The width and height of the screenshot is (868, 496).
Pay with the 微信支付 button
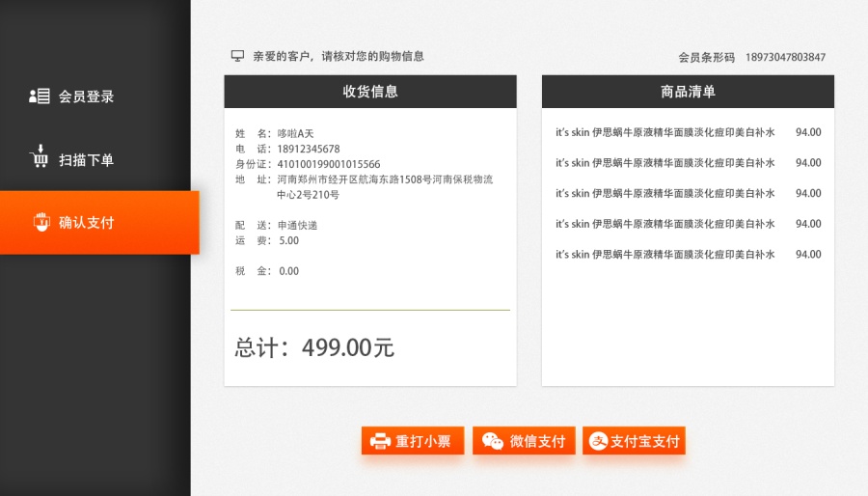[x=524, y=441]
